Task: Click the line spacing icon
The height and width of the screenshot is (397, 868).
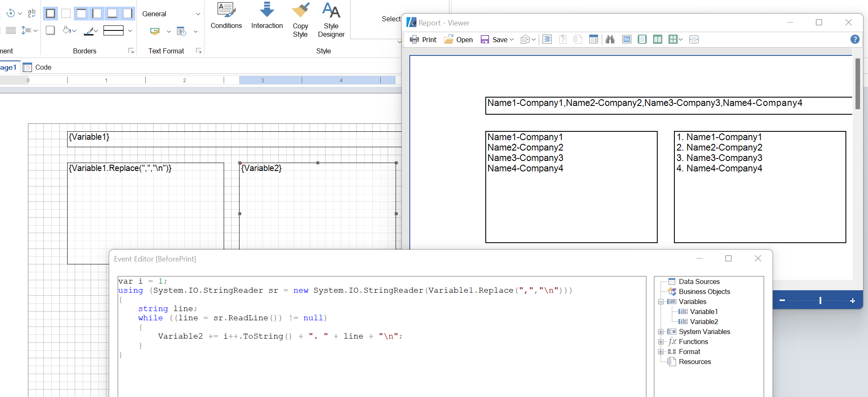Action: pyautogui.click(x=26, y=30)
